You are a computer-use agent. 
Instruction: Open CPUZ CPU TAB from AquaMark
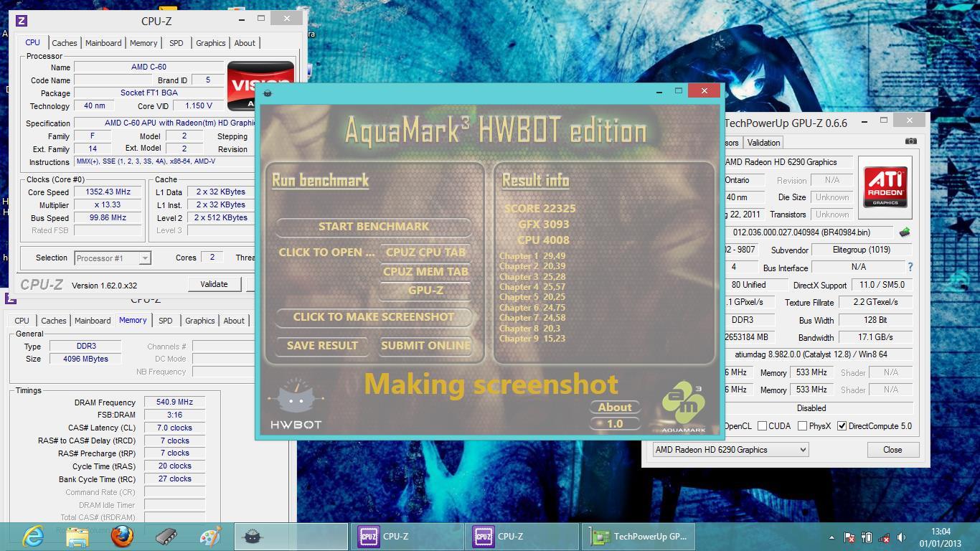pyautogui.click(x=425, y=253)
